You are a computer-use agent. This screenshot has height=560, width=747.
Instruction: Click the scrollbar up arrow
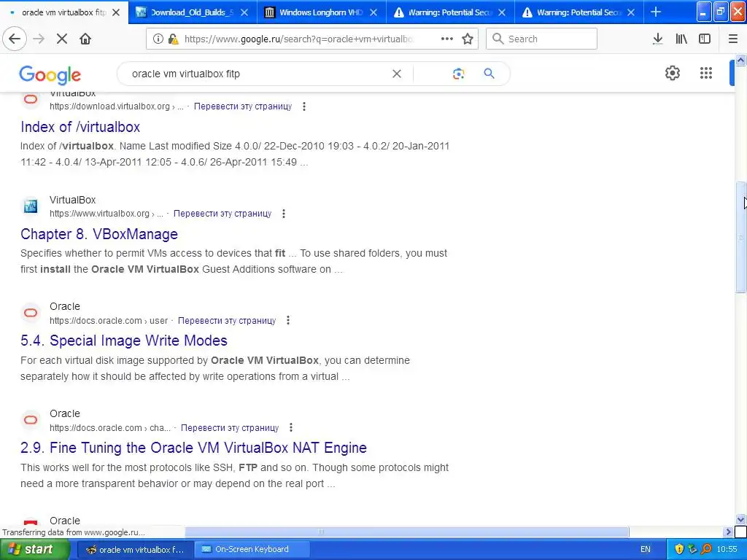pyautogui.click(x=741, y=60)
